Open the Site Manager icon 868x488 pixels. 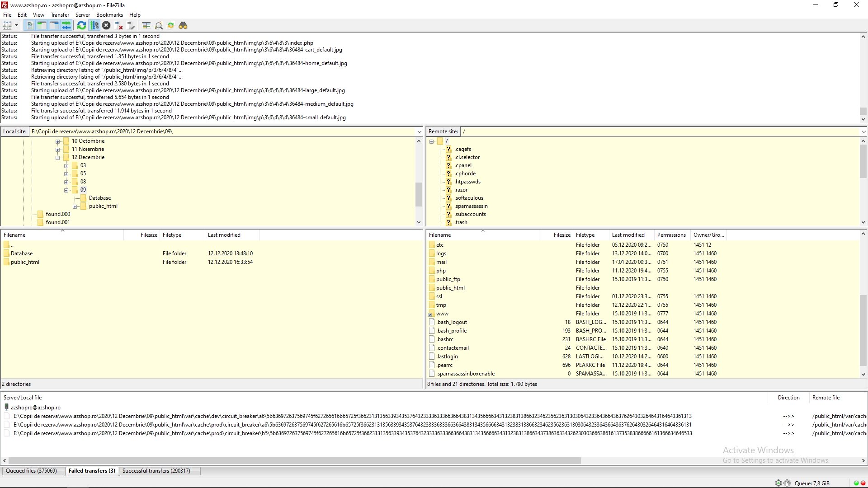click(7, 25)
